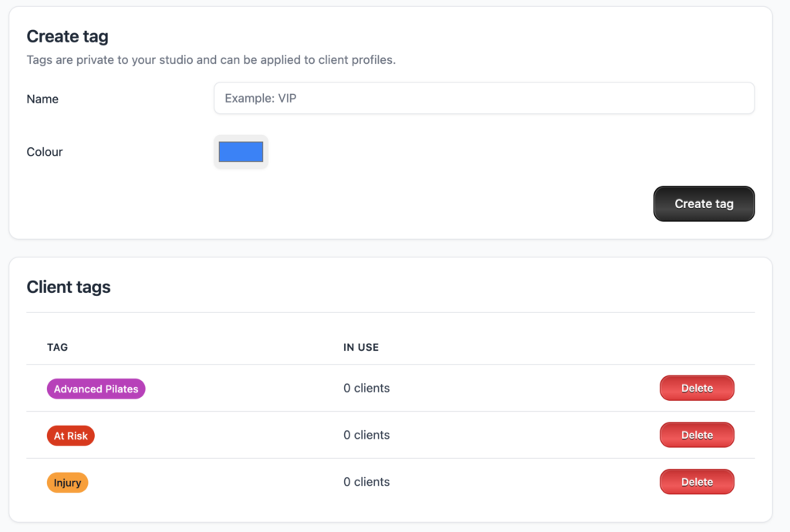Click the Colour field label
The width and height of the screenshot is (790, 532).
pos(45,153)
